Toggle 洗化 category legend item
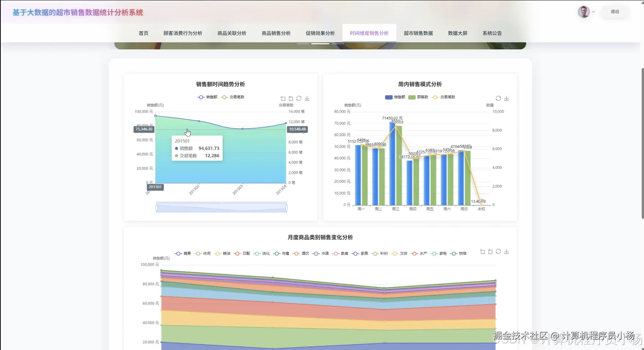644x350 pixels. [261, 253]
